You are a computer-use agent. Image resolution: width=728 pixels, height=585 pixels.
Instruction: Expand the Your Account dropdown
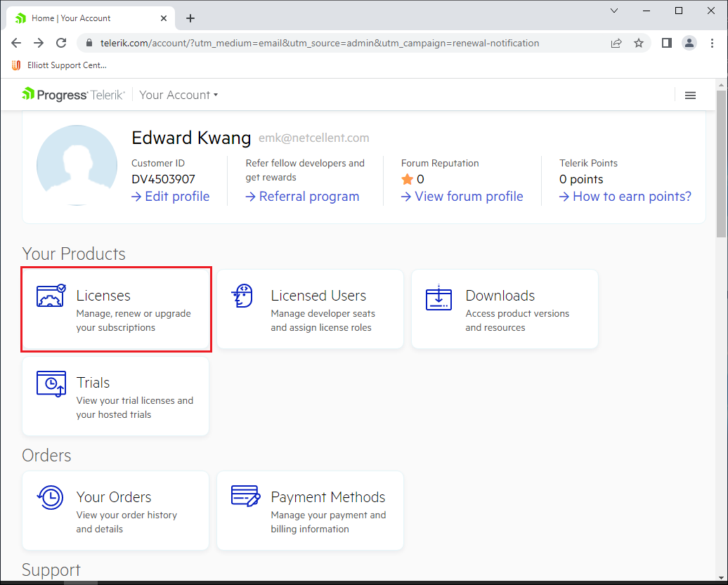178,95
